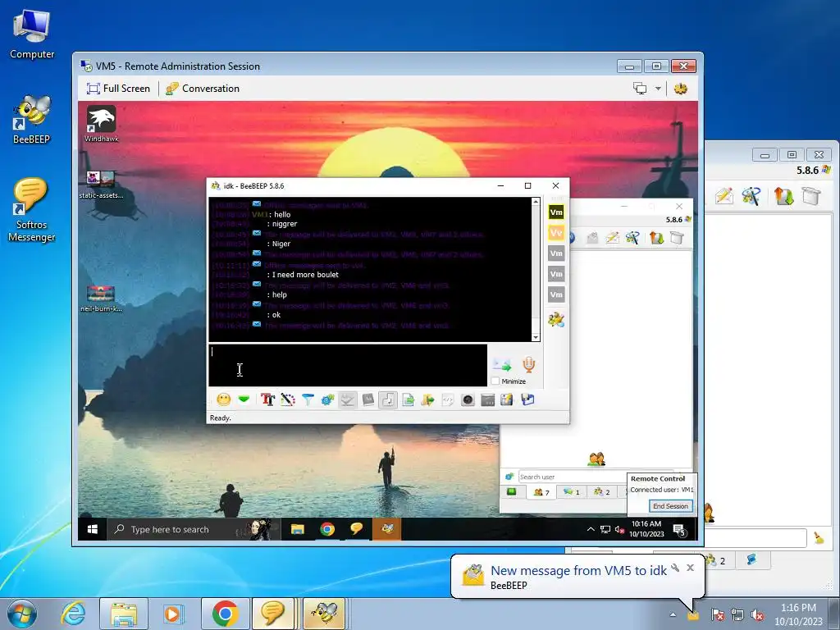The height and width of the screenshot is (630, 840).
Task: Open the emoticons picker in chat toolbar
Action: [224, 399]
